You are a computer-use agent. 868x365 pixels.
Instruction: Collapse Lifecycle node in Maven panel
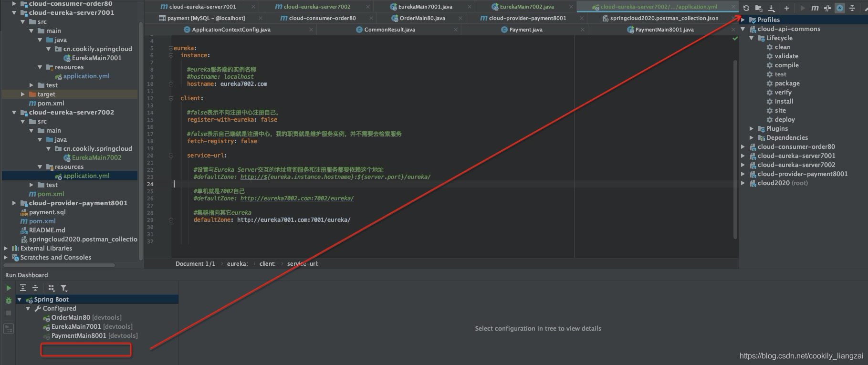(x=752, y=38)
